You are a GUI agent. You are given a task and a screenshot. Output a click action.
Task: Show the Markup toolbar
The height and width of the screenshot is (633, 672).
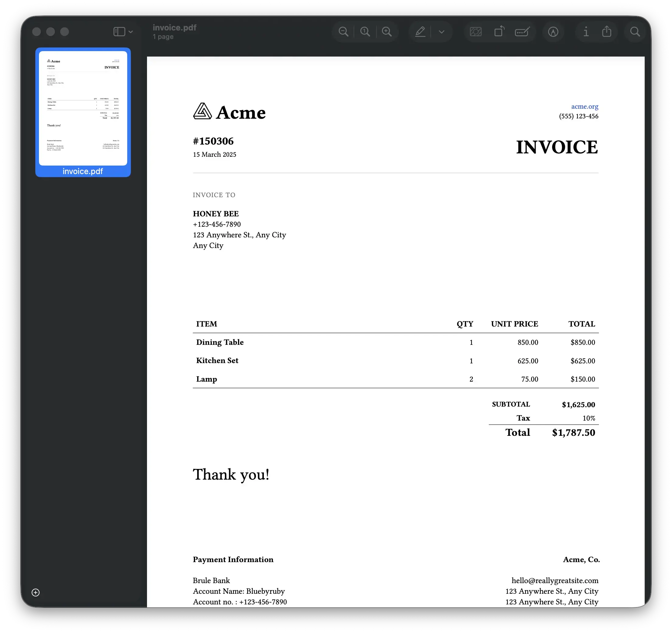(x=553, y=32)
